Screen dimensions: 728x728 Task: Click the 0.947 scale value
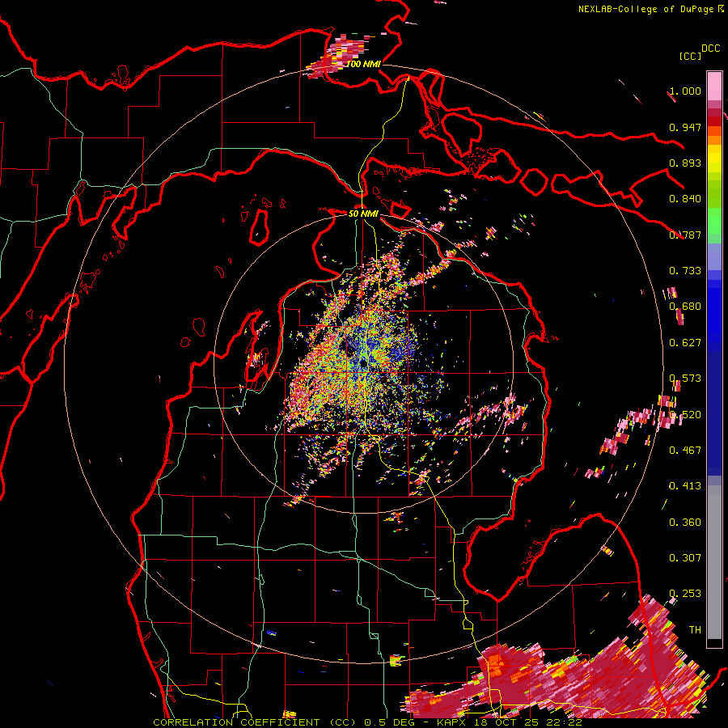pyautogui.click(x=685, y=127)
